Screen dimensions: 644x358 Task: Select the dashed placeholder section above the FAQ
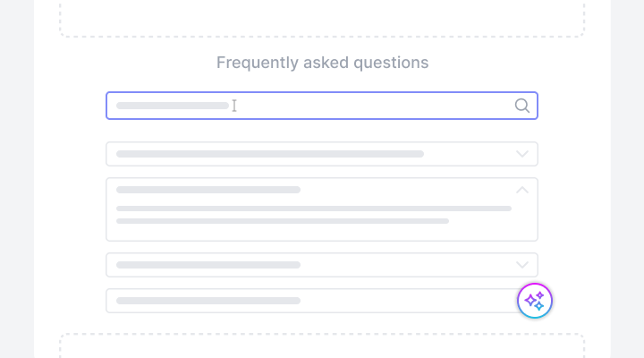pos(322,16)
